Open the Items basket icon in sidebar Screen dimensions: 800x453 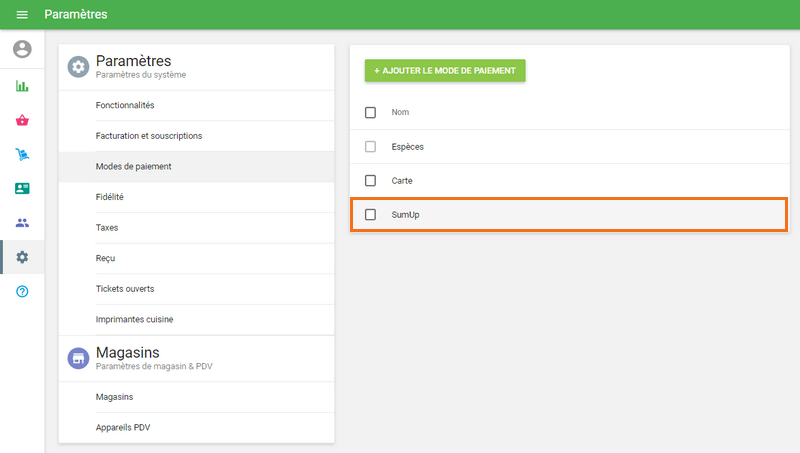pos(22,120)
